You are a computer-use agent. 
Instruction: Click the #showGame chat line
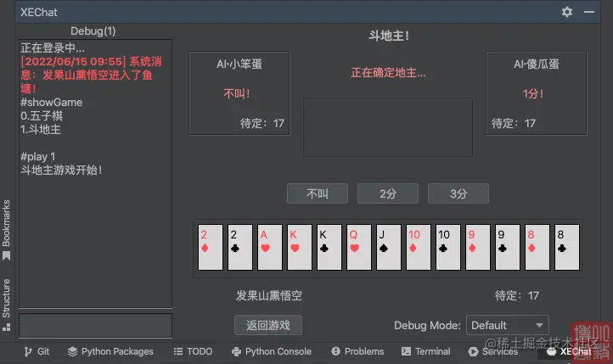point(51,103)
